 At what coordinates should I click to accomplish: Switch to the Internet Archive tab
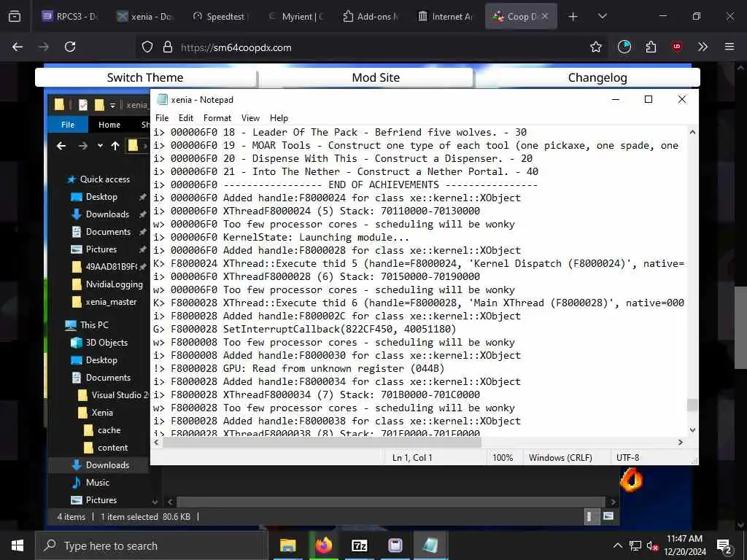pos(446,17)
